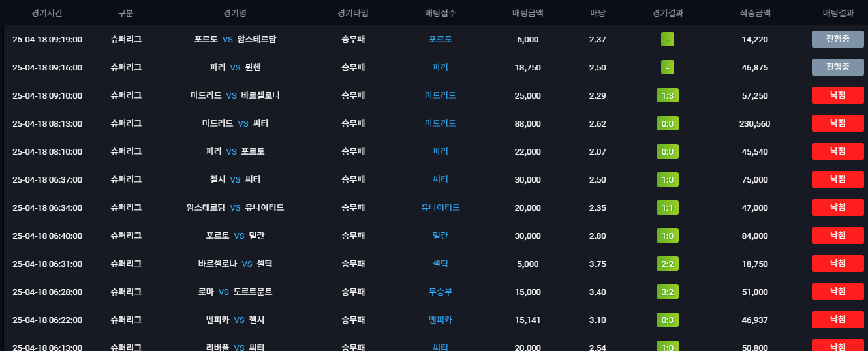868x351 pixels.
Task: Click pending result dash badge for 파리 vs 뮌헨
Action: pyautogui.click(x=668, y=67)
